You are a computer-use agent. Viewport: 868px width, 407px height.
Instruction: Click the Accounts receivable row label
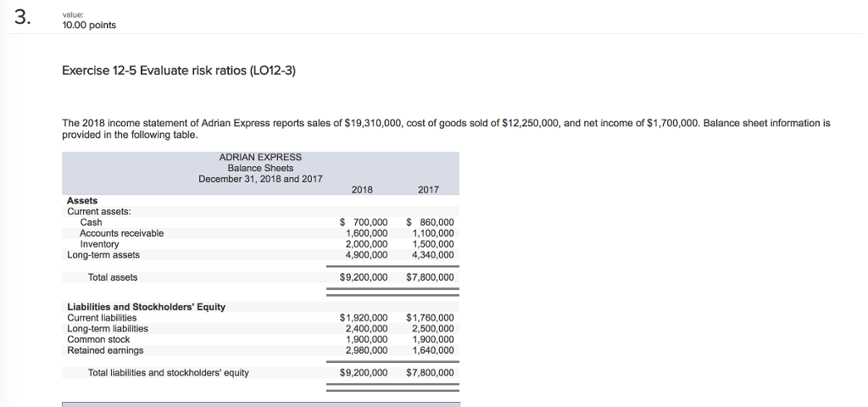(122, 233)
